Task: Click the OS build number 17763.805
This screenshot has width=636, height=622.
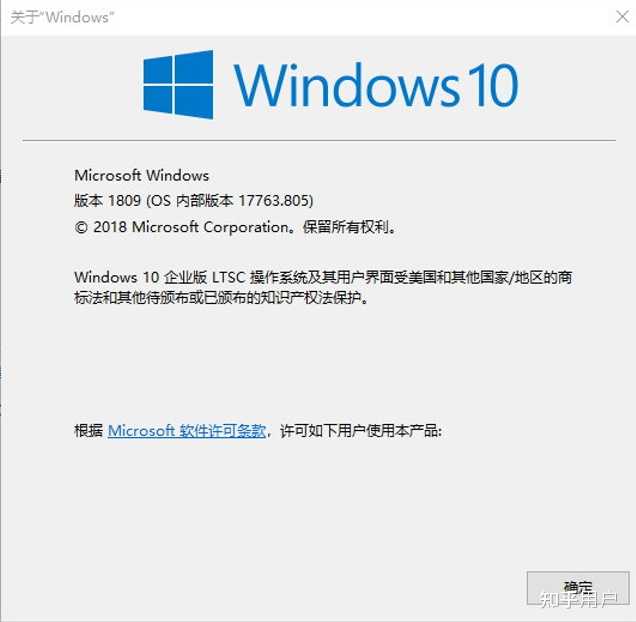Action: (274, 200)
